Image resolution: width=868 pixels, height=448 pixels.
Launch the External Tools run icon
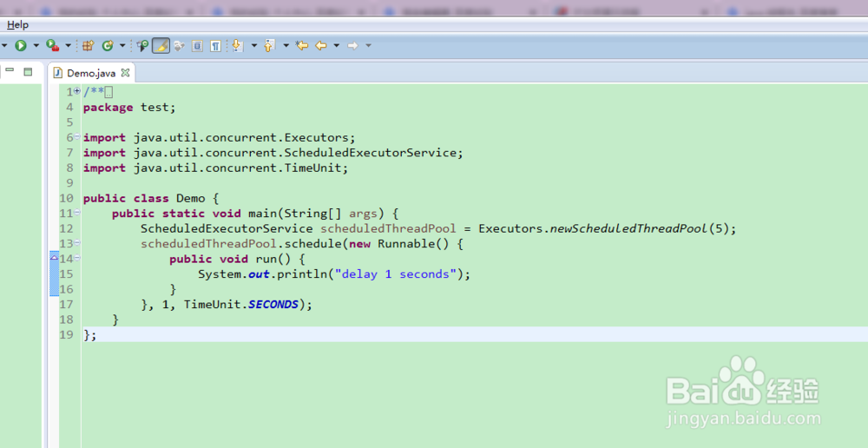53,45
